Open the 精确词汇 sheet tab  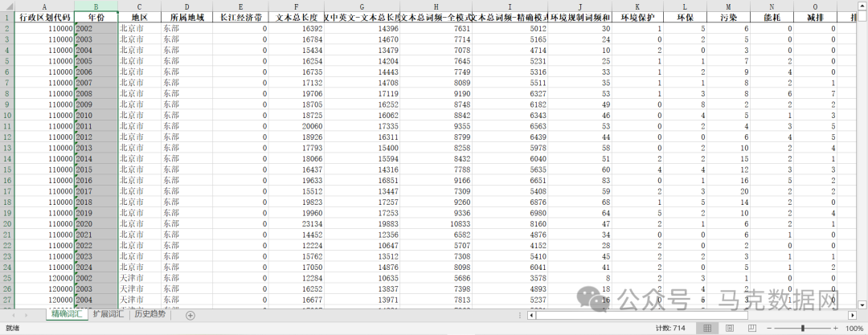tap(67, 314)
